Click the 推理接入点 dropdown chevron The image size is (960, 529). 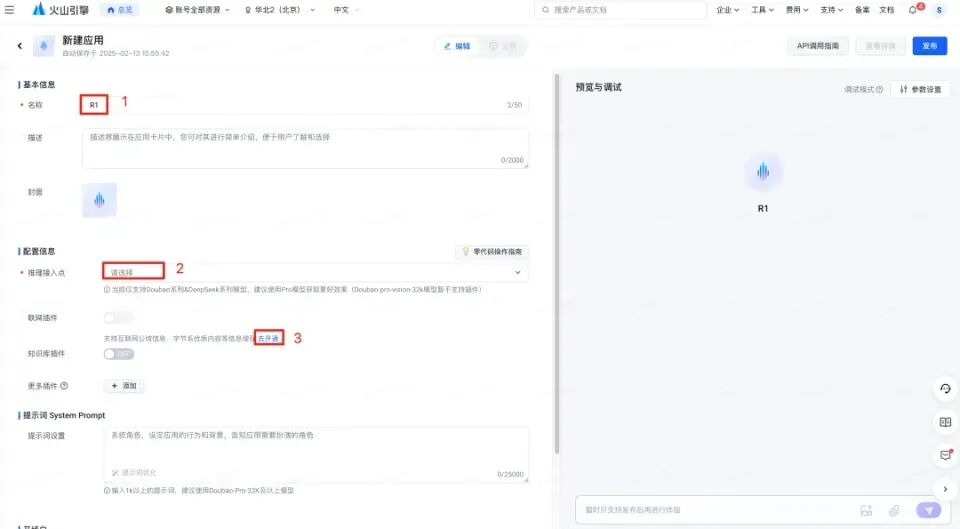[517, 272]
